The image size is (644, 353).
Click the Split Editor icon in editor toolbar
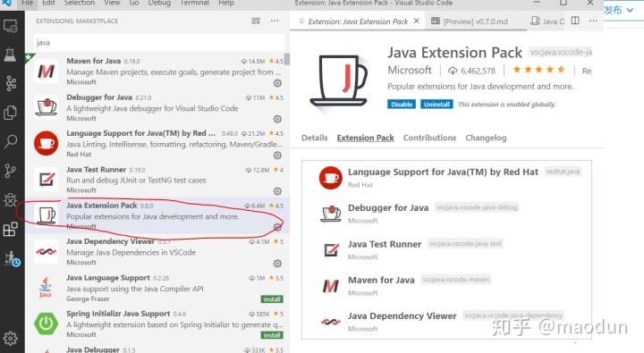tap(575, 21)
